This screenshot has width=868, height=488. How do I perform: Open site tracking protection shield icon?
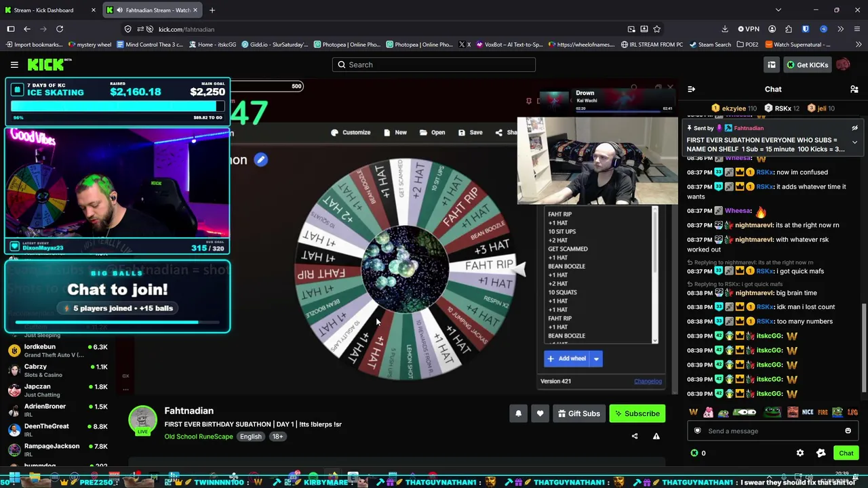128,29
